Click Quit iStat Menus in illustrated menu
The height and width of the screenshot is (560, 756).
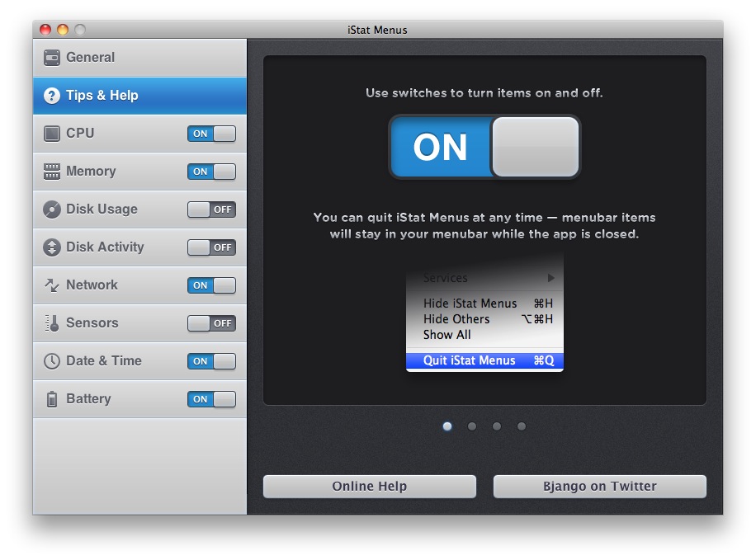coord(484,360)
